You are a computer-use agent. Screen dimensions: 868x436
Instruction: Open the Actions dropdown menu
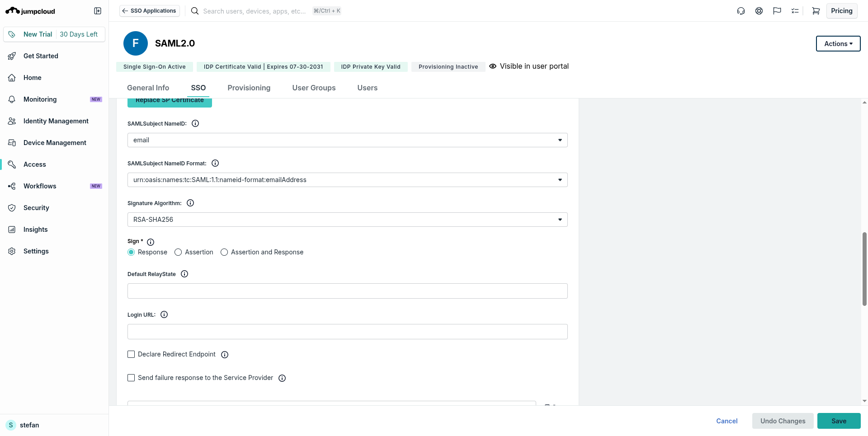838,44
